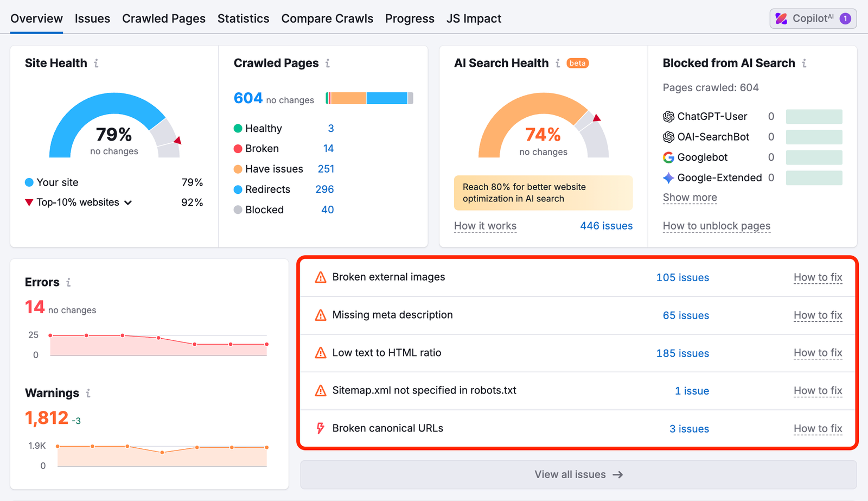Click the Warnings info icon

point(88,393)
